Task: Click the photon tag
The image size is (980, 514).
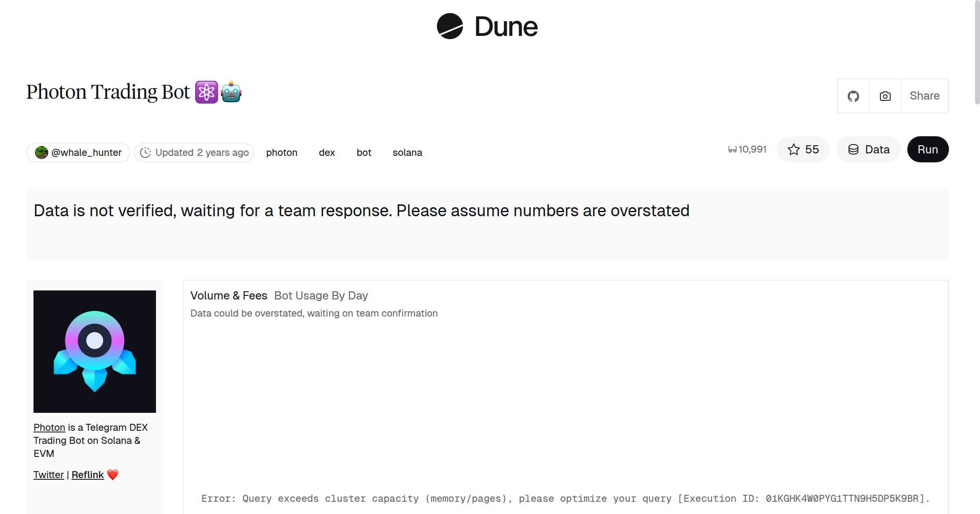Action: pyautogui.click(x=282, y=152)
